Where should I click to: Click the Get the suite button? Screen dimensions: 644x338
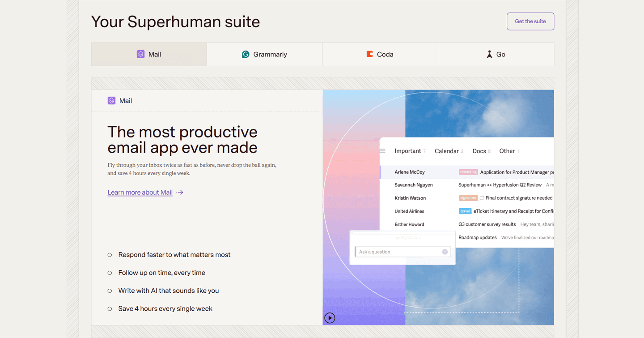pos(530,21)
